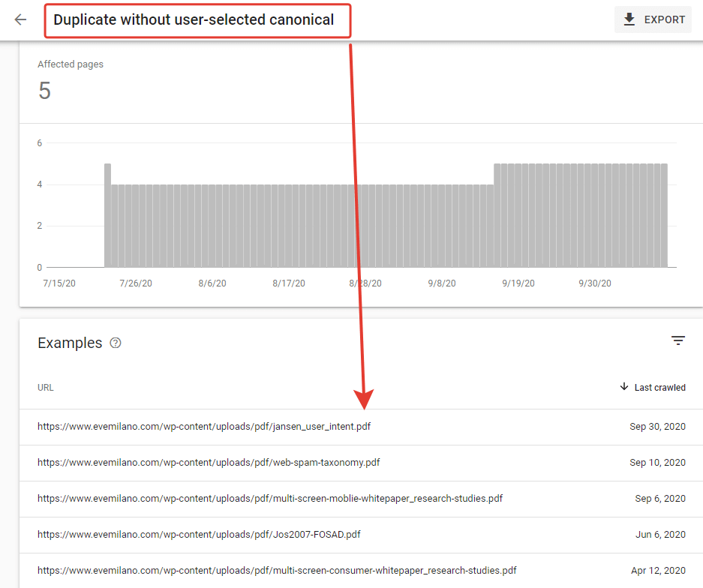
Task: Open the multi-screen-moblie-whitepaper PDF URL row
Action: pyautogui.click(x=270, y=499)
